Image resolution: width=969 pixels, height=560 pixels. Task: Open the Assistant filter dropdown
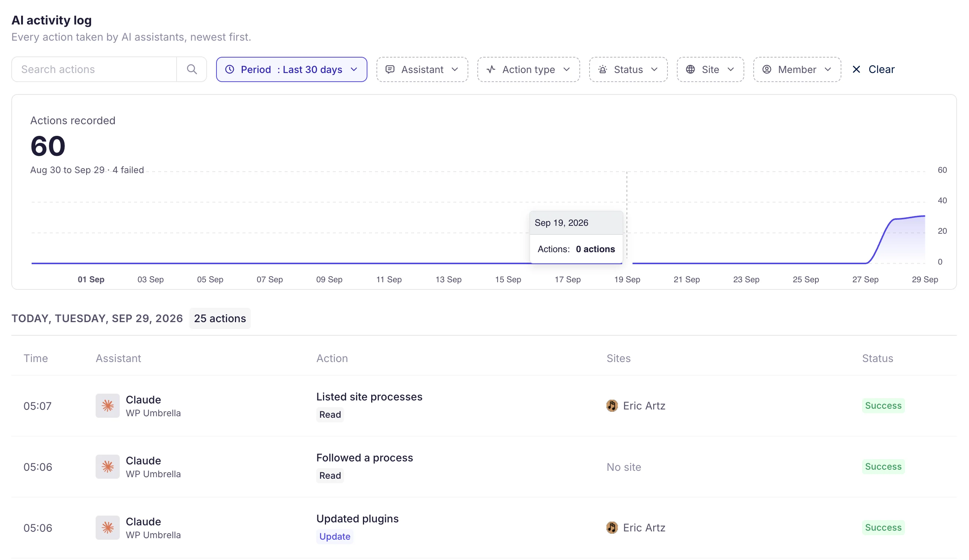422,69
